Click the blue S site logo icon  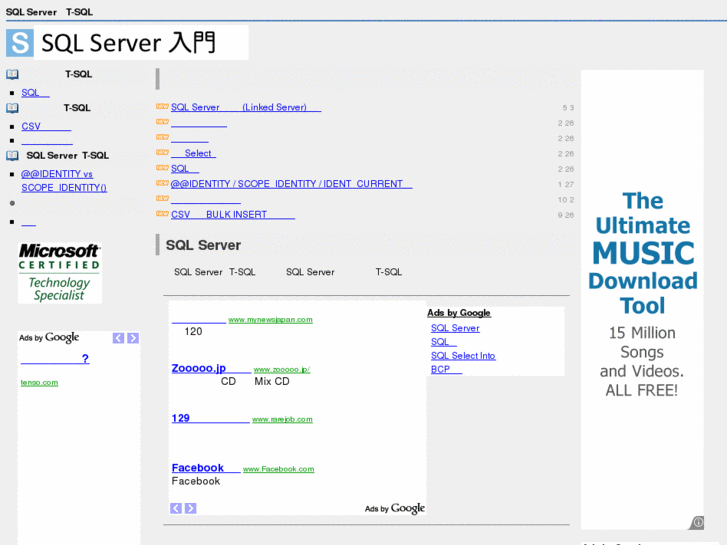(x=19, y=43)
